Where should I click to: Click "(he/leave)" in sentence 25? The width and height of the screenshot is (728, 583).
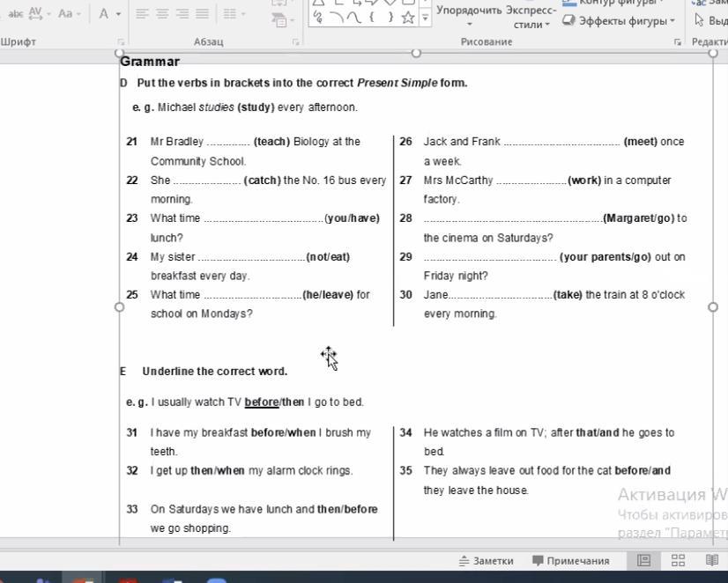pos(328,294)
